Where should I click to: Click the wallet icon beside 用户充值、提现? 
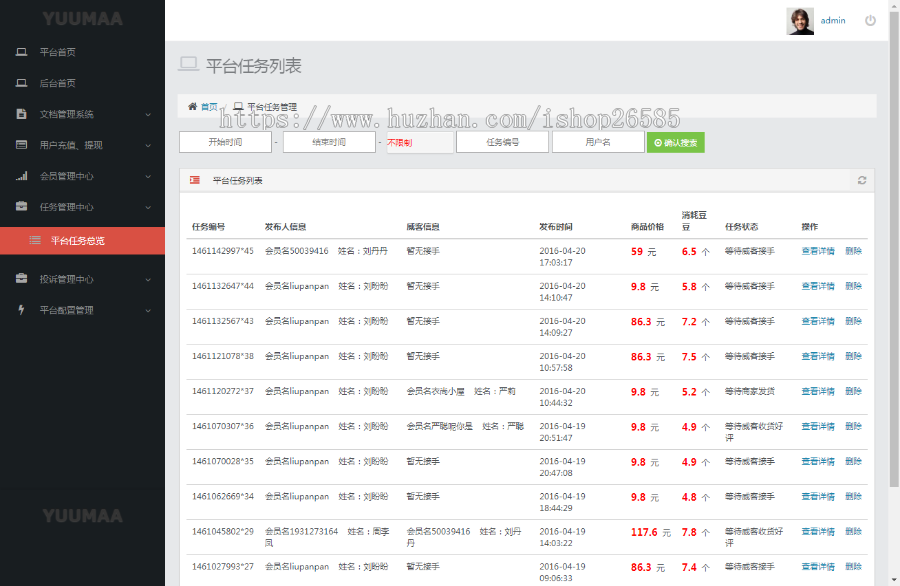[22, 145]
